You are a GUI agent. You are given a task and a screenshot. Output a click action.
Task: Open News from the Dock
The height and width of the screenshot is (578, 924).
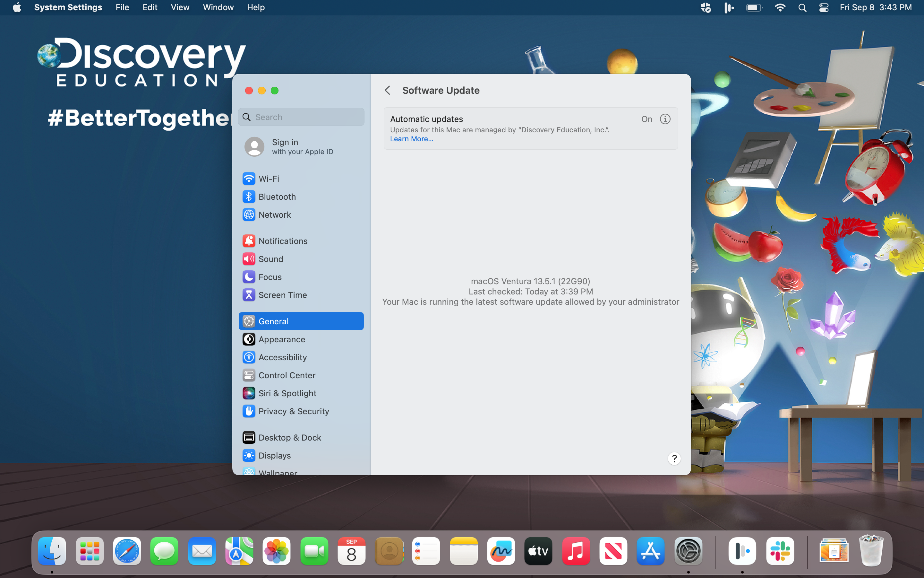point(613,551)
